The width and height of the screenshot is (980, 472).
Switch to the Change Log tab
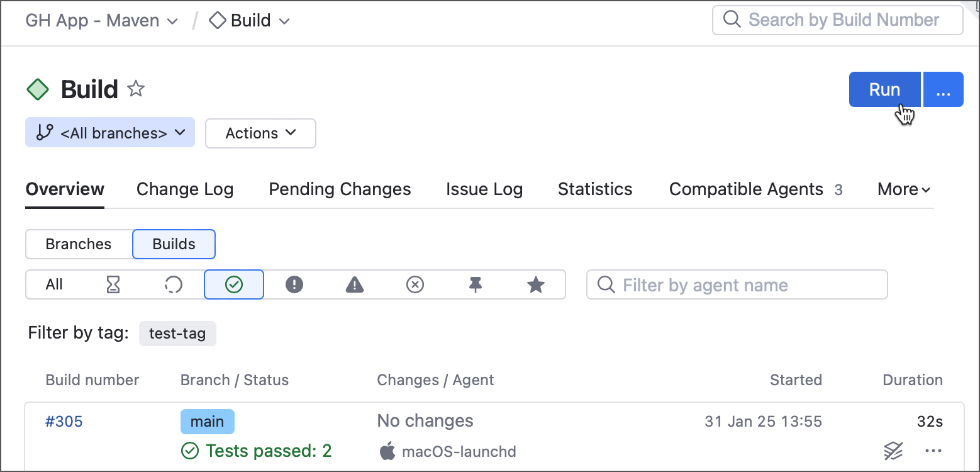tap(185, 189)
